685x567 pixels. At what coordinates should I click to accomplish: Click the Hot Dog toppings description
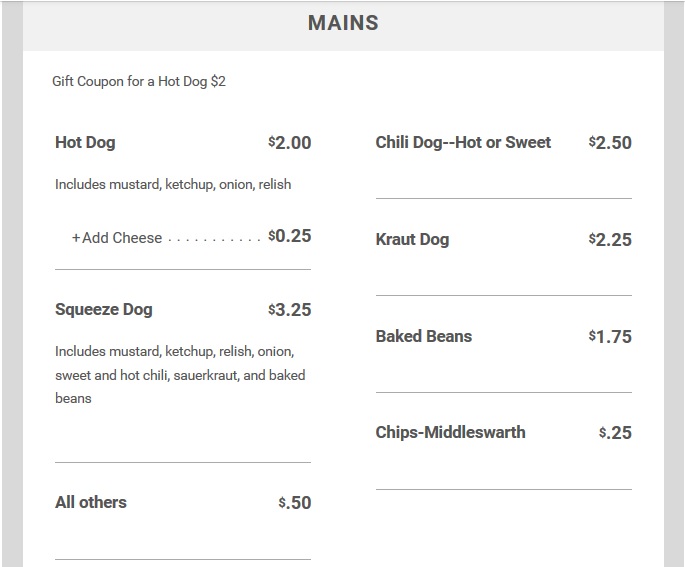click(x=173, y=184)
